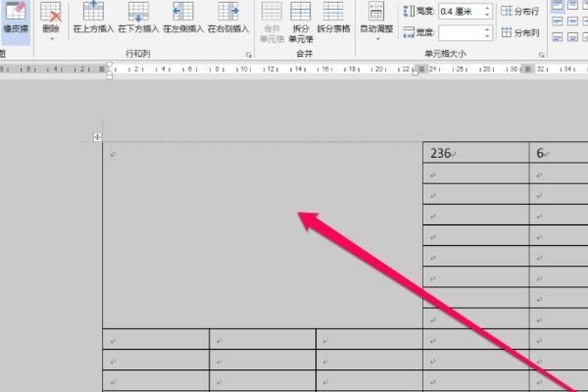
Task: Open the Rows and Columns (行和列) dialog launcher
Action: (248, 57)
